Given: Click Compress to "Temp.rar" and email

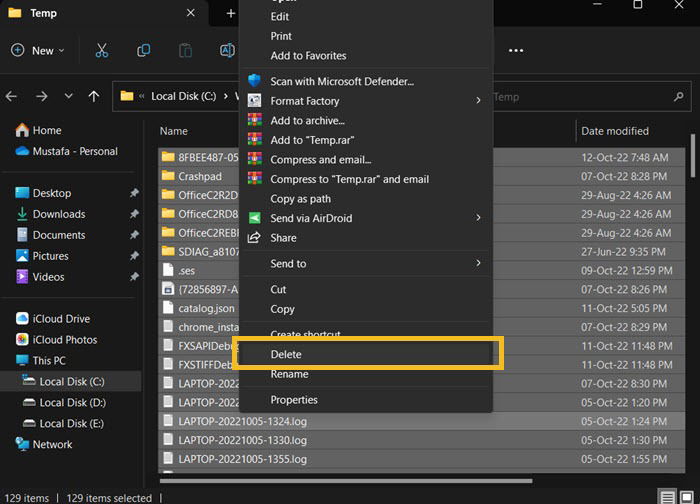Looking at the screenshot, I should click(x=366, y=179).
